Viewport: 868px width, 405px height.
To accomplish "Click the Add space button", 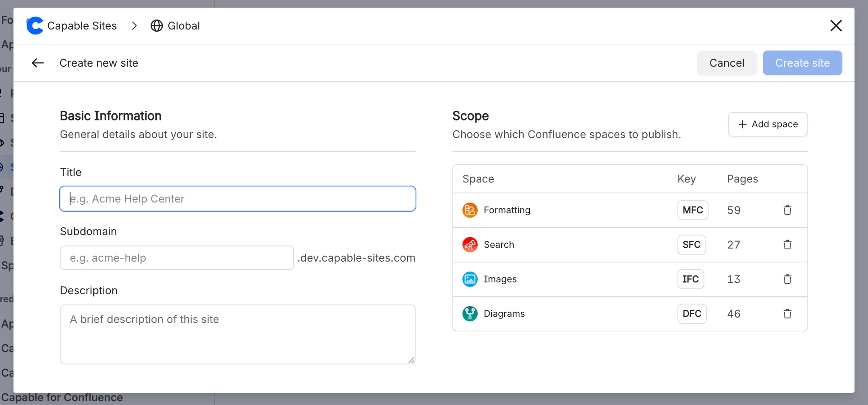I will [x=768, y=124].
